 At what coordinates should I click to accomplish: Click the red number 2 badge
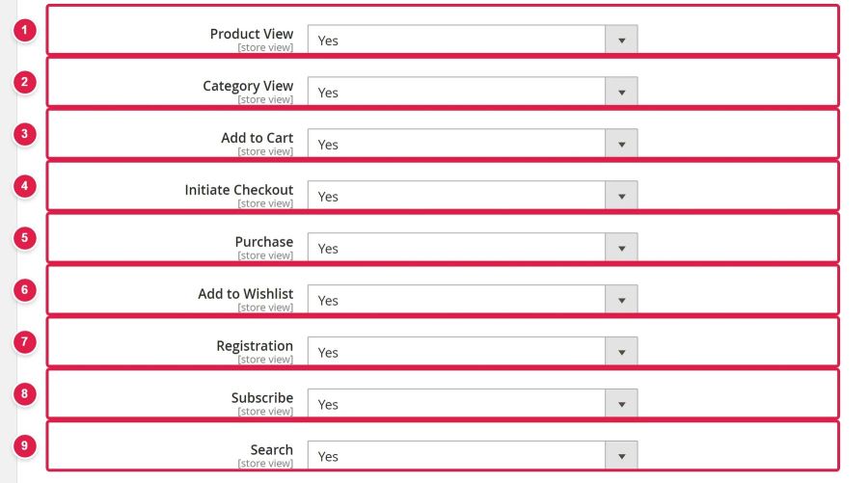[x=25, y=82]
